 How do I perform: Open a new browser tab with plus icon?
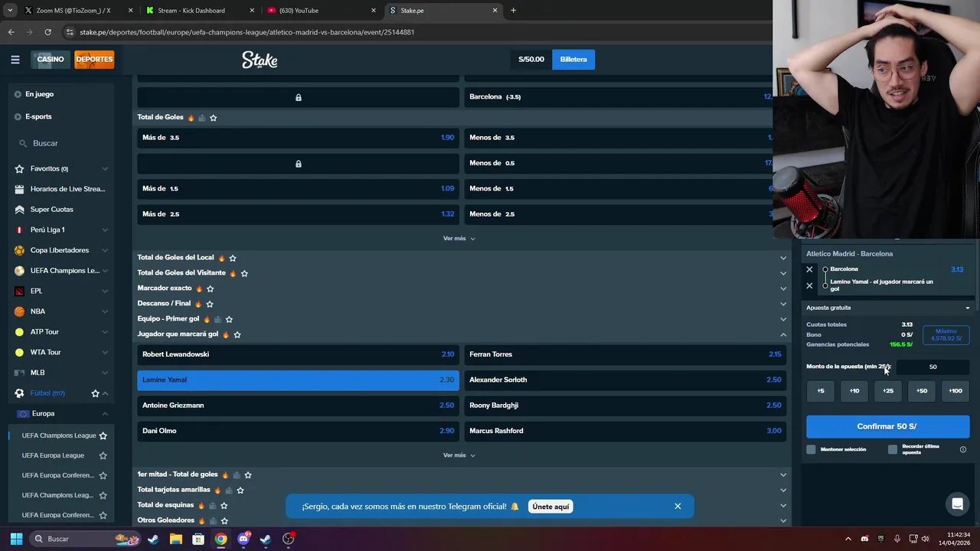[513, 11]
